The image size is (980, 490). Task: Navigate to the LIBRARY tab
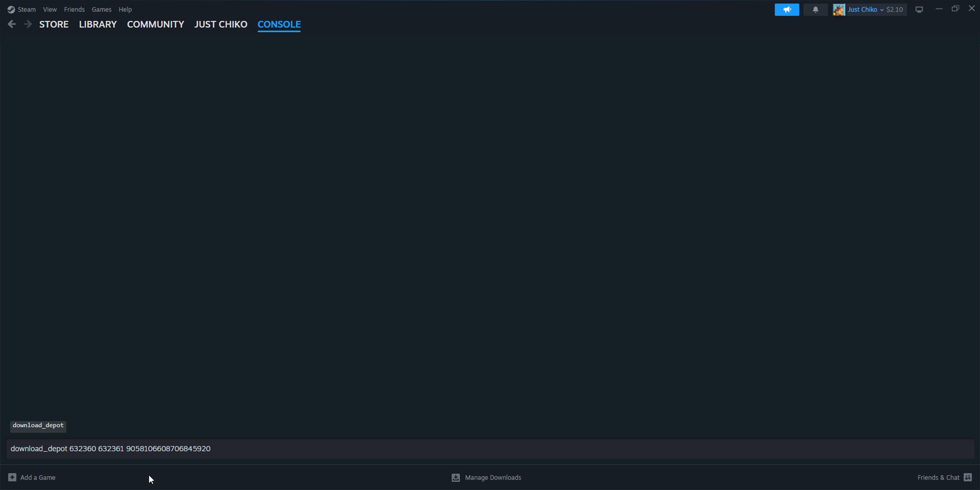point(98,24)
